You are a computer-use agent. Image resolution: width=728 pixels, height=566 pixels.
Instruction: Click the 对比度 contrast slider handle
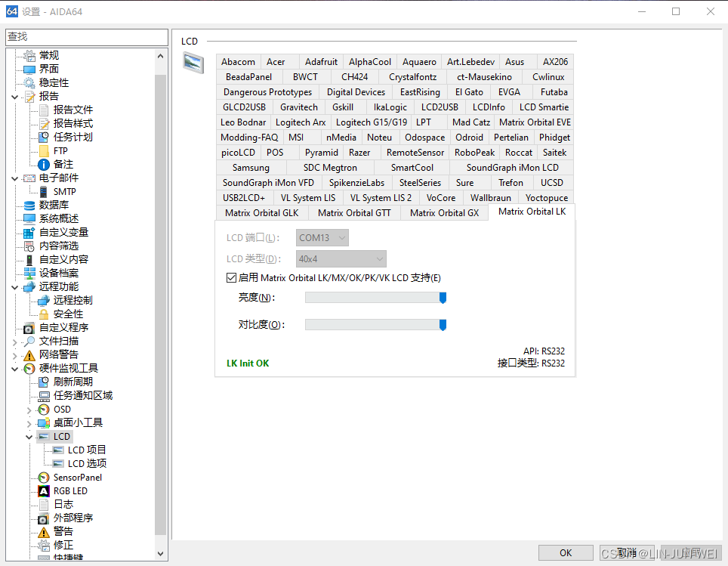(x=443, y=325)
